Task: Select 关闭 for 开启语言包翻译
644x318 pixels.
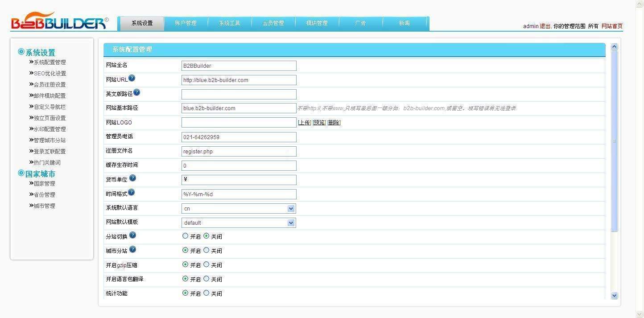Action: coord(206,279)
